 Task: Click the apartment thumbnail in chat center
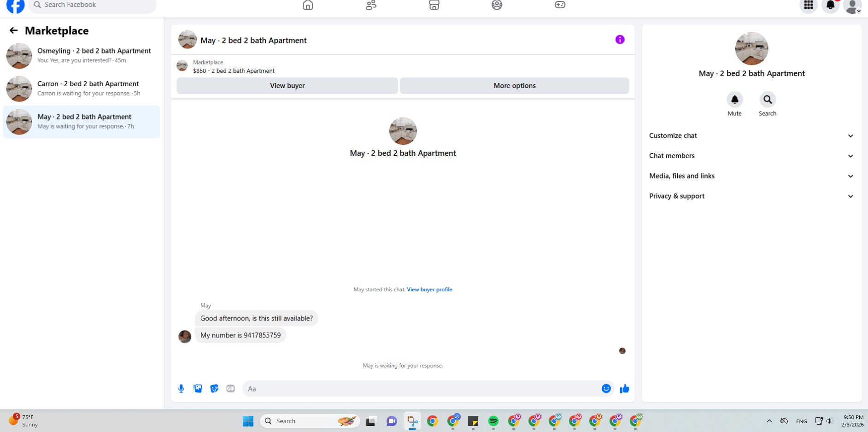(403, 131)
